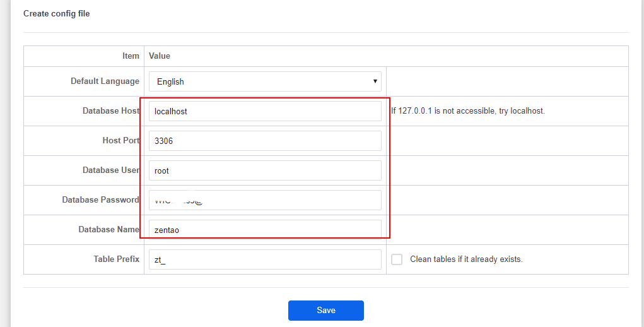Image resolution: width=644 pixels, height=327 pixels.
Task: Open the Default Language dropdown
Action: 265,81
